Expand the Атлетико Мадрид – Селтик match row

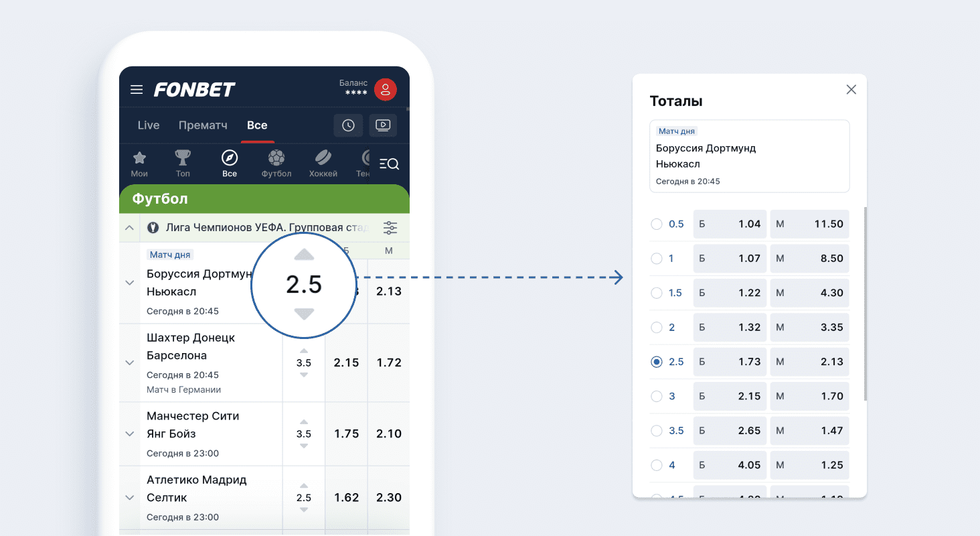(x=130, y=498)
